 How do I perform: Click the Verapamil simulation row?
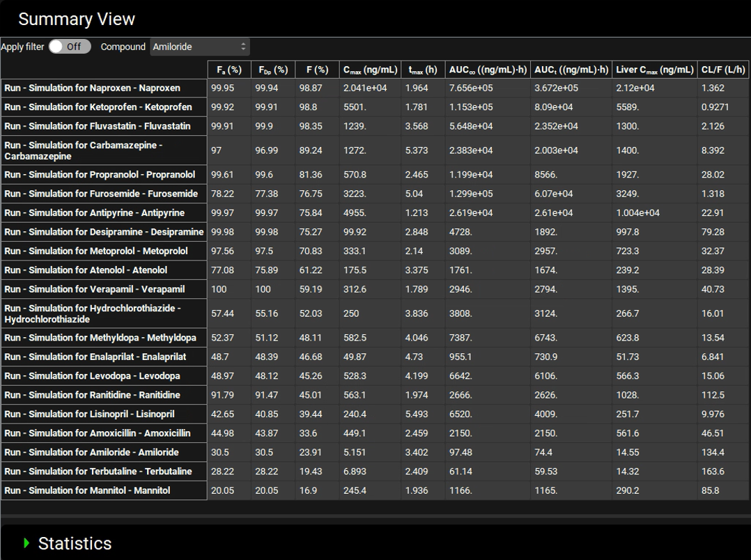[94, 289]
